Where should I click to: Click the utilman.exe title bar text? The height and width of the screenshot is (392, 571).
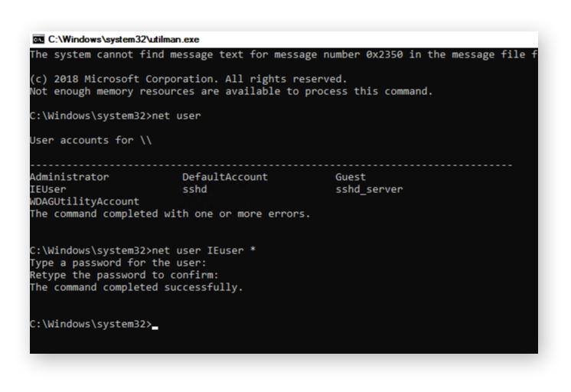pos(123,39)
